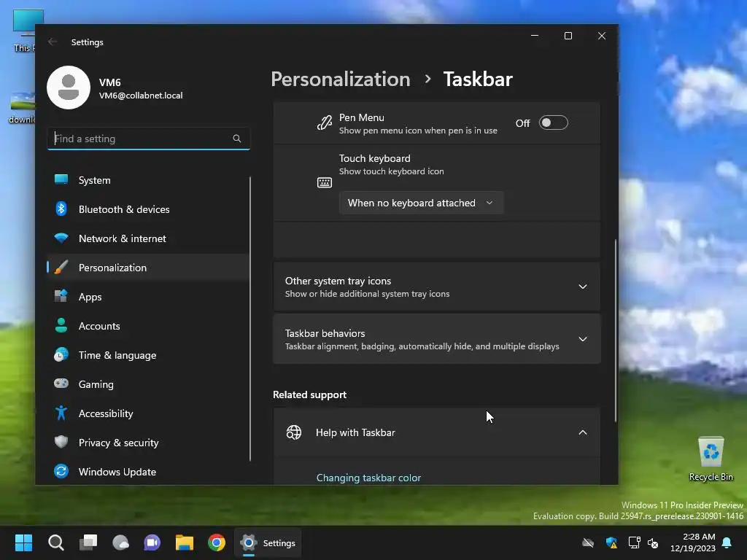Select Personalization in the sidebar
The image size is (747, 560).
point(148,268)
